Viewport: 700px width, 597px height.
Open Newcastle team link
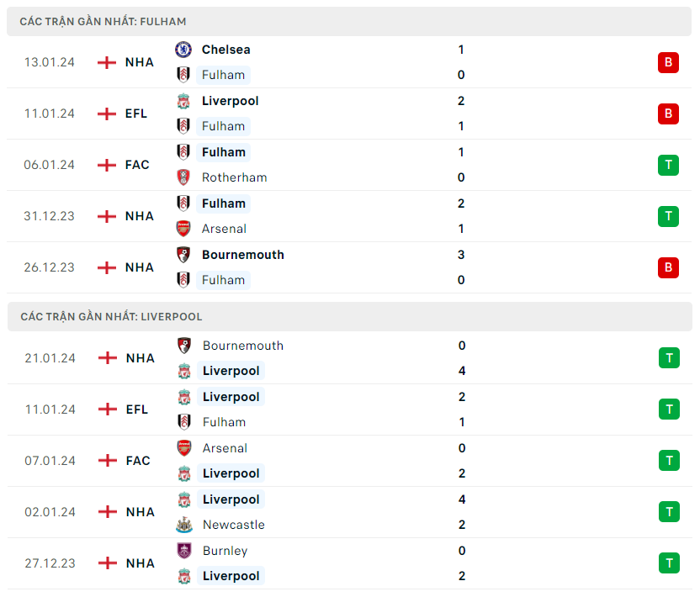point(233,525)
